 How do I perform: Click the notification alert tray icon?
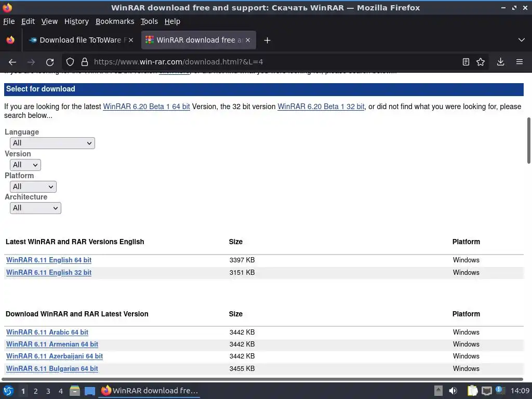pyautogui.click(x=500, y=390)
